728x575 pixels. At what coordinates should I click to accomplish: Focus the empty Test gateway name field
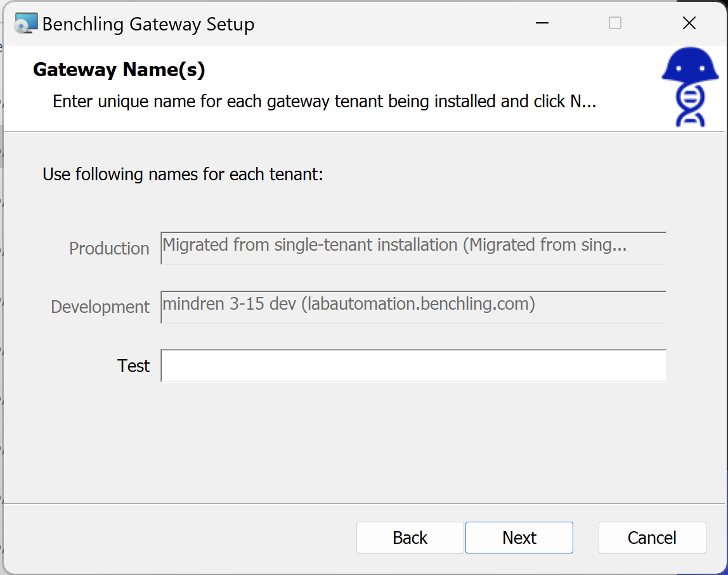(x=413, y=366)
